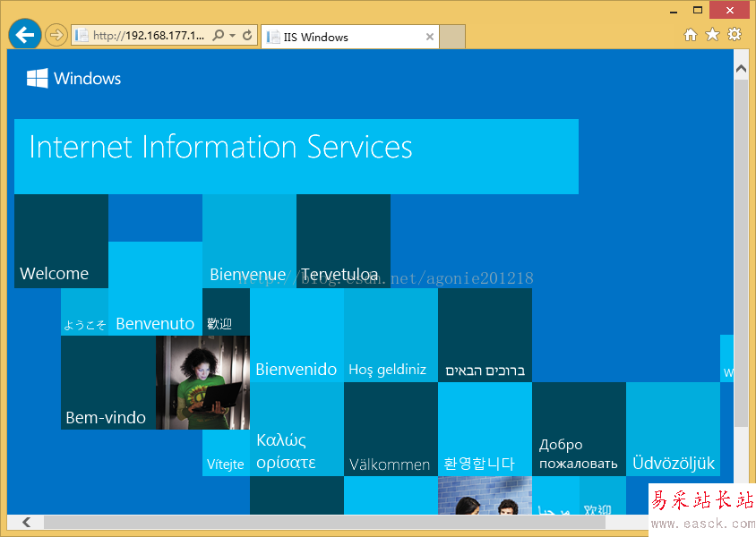The height and width of the screenshot is (537, 756).
Task: Go back with the browser Back arrow
Action: tap(24, 35)
